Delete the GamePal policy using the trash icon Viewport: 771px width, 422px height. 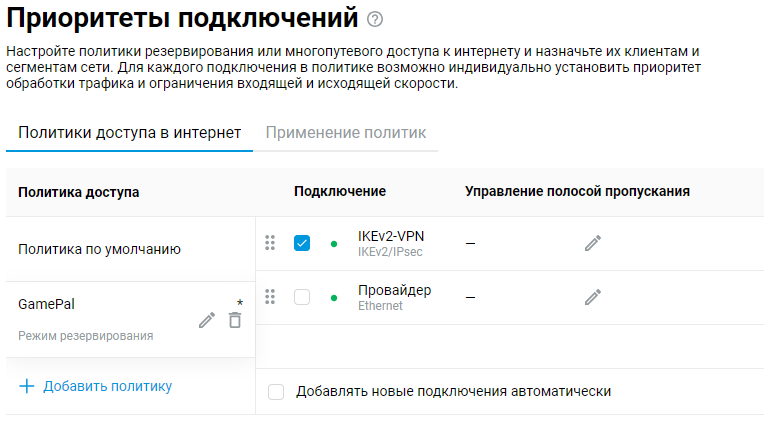[235, 320]
